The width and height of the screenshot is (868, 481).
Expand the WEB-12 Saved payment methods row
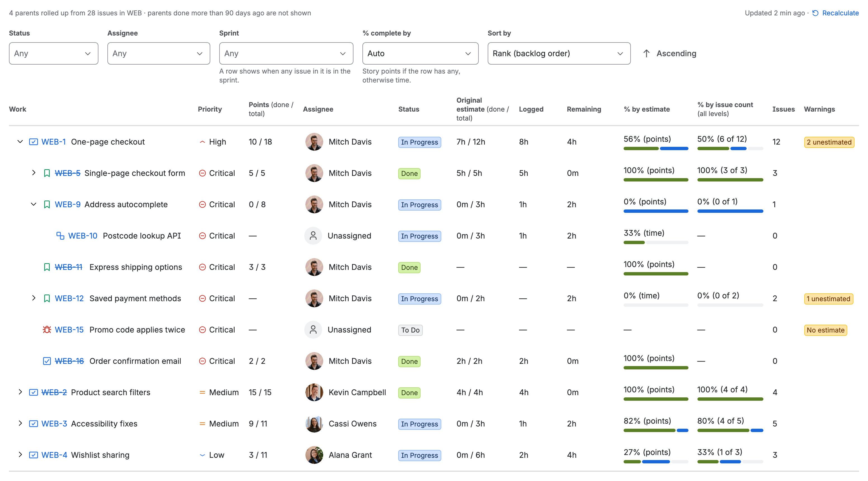(x=34, y=299)
